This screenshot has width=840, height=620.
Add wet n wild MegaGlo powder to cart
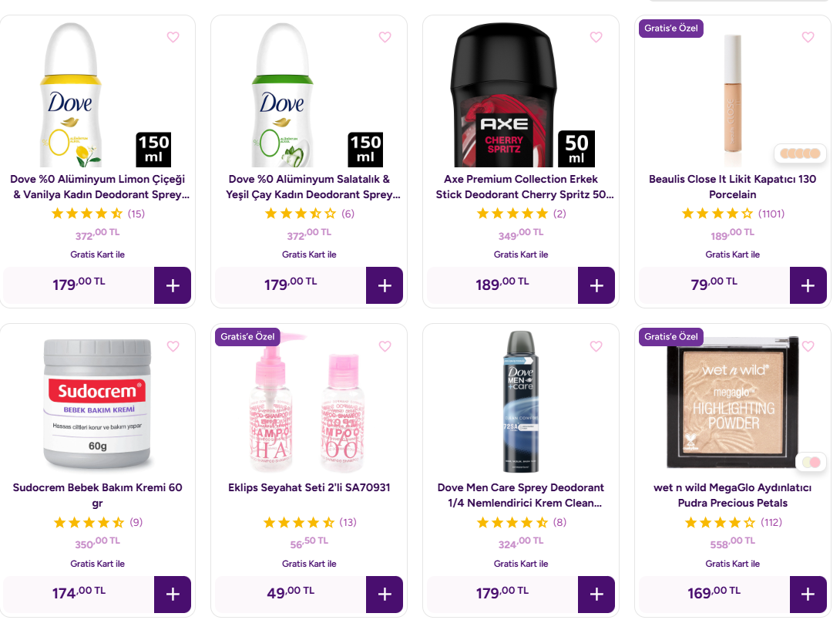click(x=808, y=595)
